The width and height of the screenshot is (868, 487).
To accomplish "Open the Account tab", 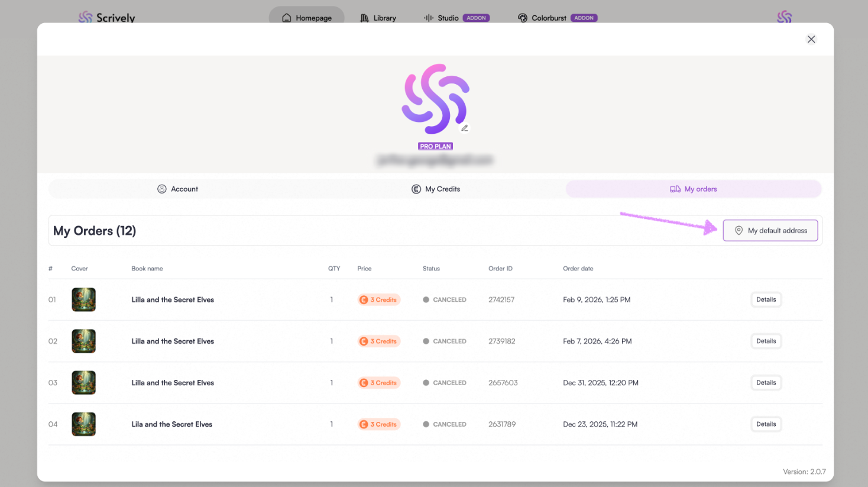I will pyautogui.click(x=177, y=189).
